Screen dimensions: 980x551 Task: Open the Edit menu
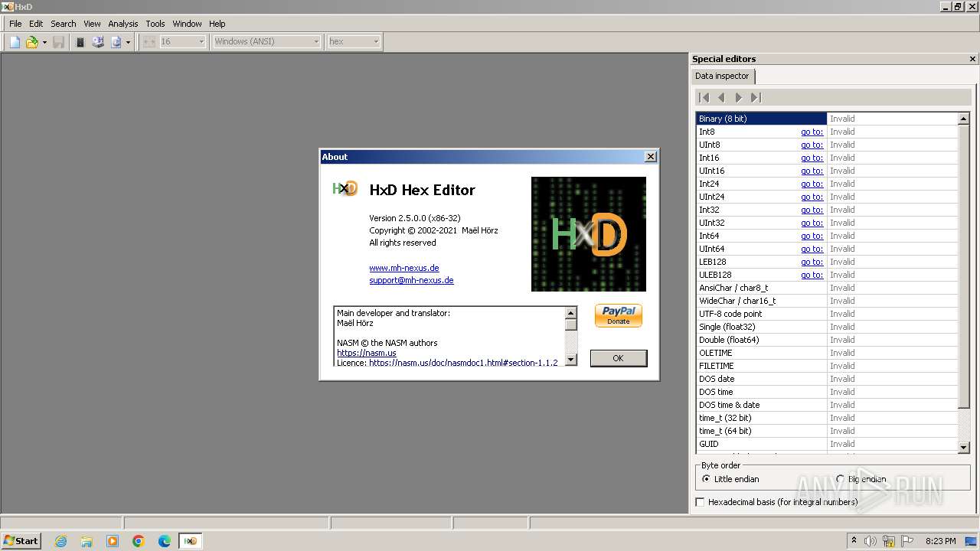coord(36,24)
